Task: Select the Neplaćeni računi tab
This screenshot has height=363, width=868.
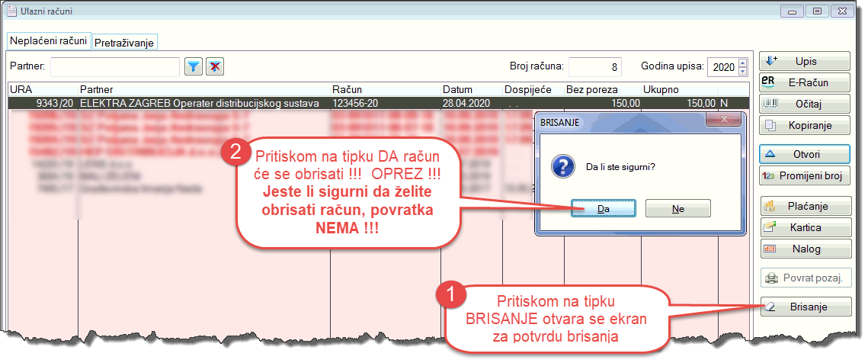Action: pyautogui.click(x=48, y=41)
